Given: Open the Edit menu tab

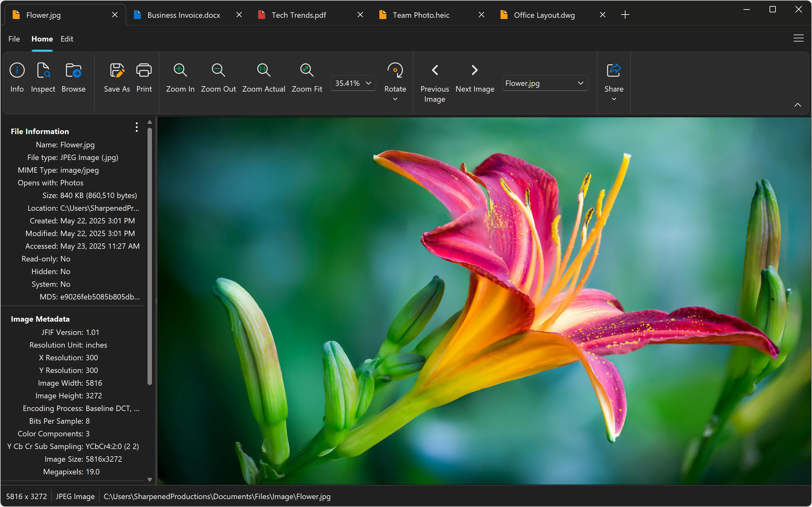Looking at the screenshot, I should click(67, 39).
